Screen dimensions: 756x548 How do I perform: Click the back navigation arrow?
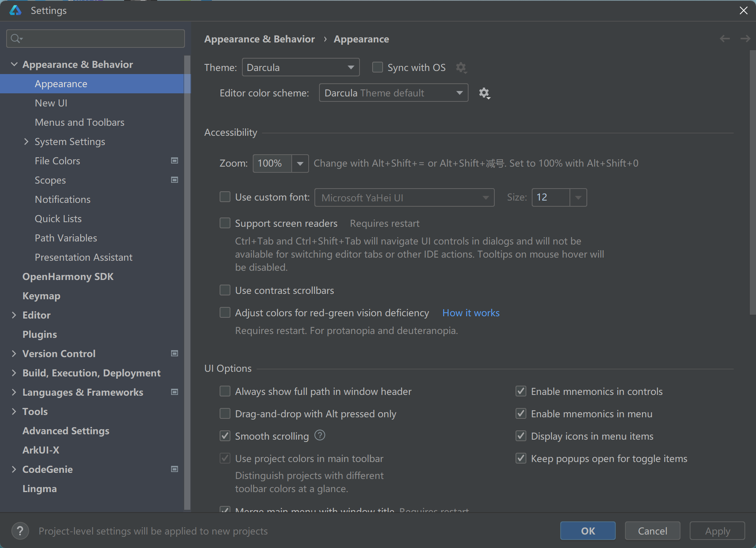725,39
